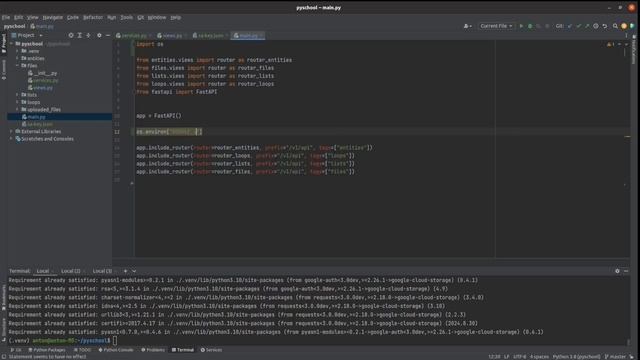
Task: Click the Git commit checkmark icon
Action: tap(579, 26)
